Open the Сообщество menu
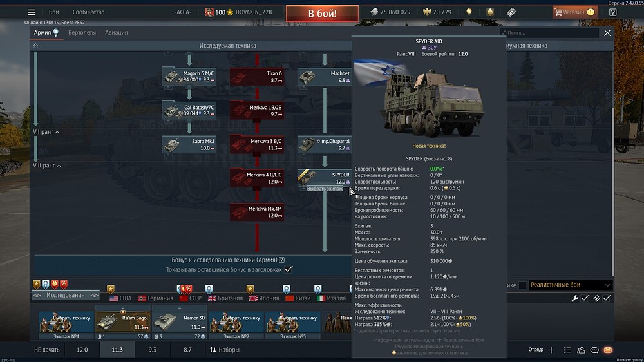This screenshot has height=362, width=644. 88,12
